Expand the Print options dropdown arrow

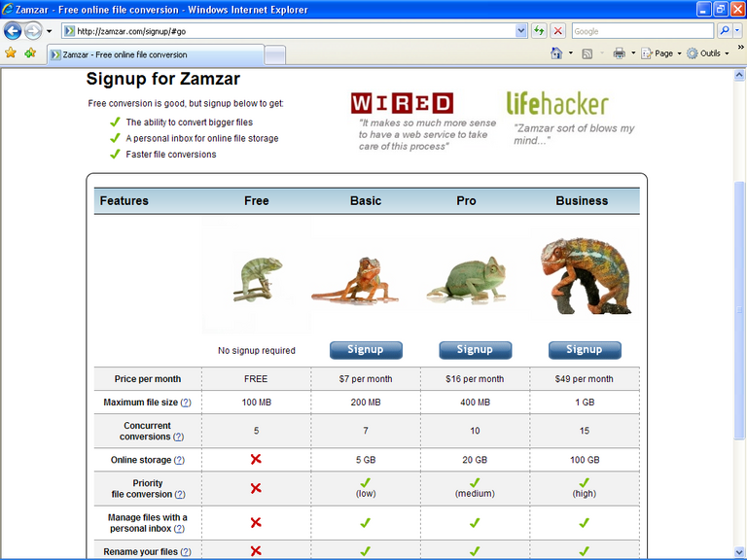633,53
